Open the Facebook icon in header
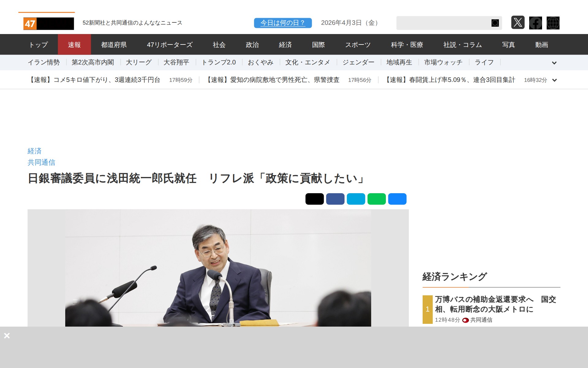The image size is (588, 368). [x=535, y=23]
